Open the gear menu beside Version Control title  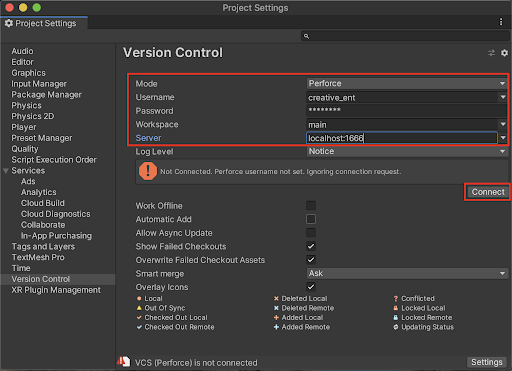[504, 53]
